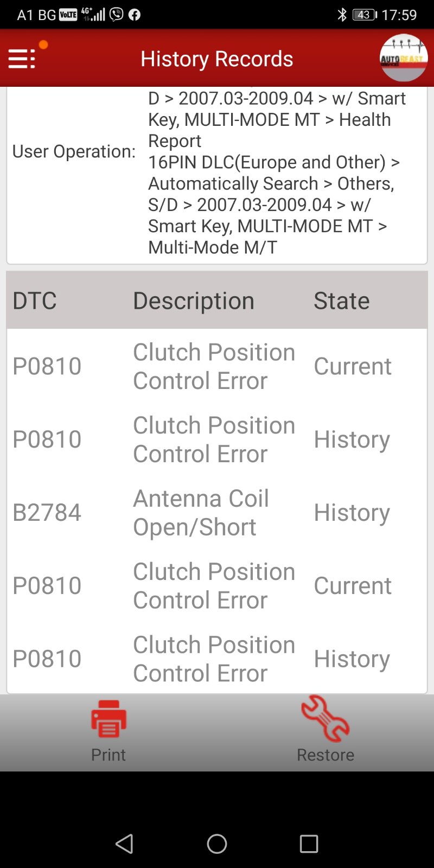Select the B2784 Antenna Coil Open/Short row
The image size is (434, 868).
click(x=217, y=513)
